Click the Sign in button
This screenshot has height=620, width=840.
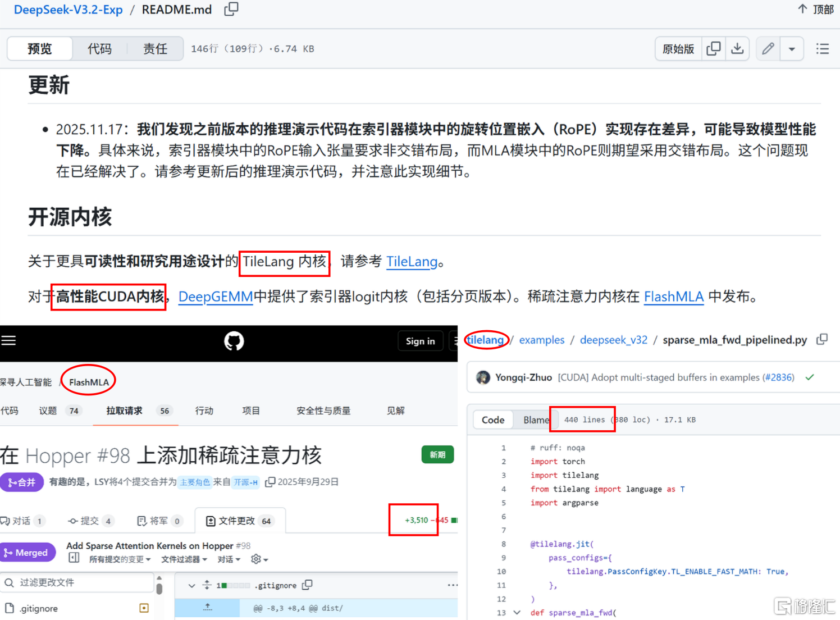[x=421, y=341]
